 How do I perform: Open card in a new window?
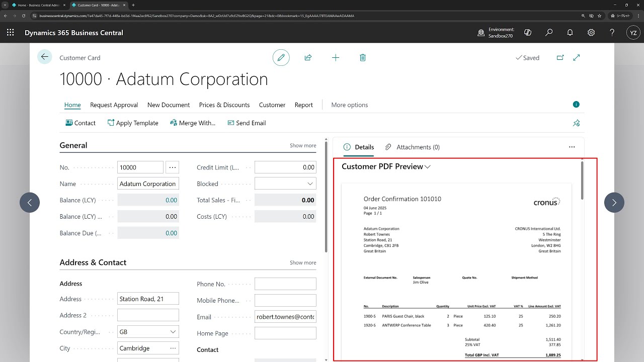click(x=560, y=58)
